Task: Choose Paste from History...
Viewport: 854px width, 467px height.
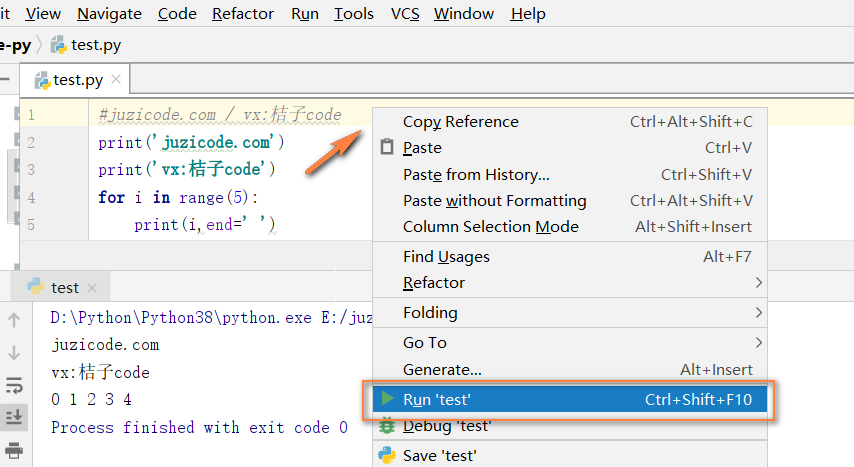Action: coord(570,174)
